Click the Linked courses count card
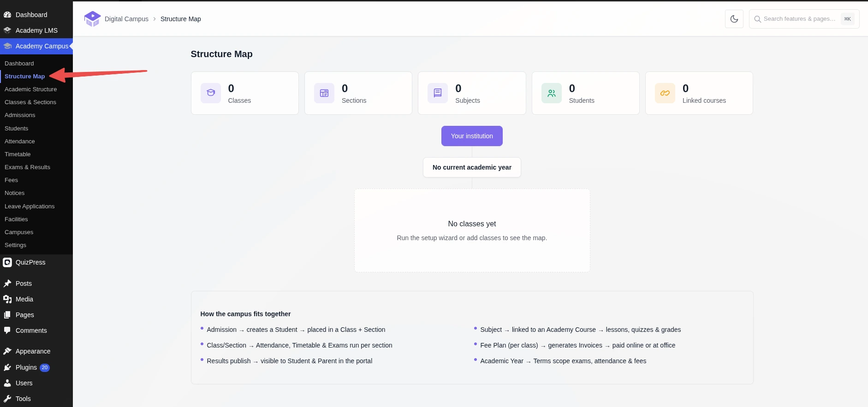868x407 pixels. point(699,93)
